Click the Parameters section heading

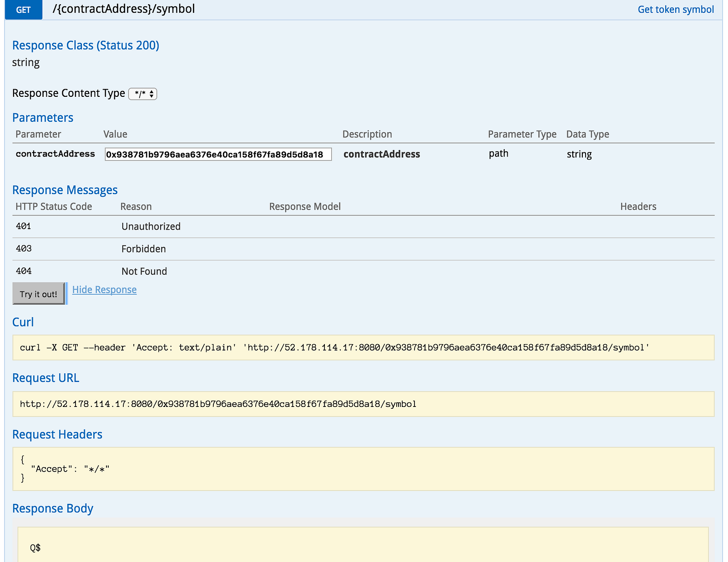pos(43,118)
